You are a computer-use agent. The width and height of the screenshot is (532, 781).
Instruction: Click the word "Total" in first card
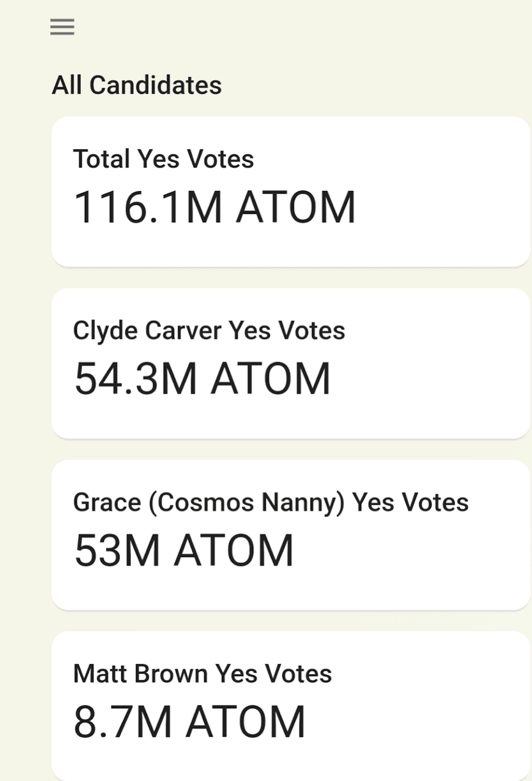coord(102,159)
